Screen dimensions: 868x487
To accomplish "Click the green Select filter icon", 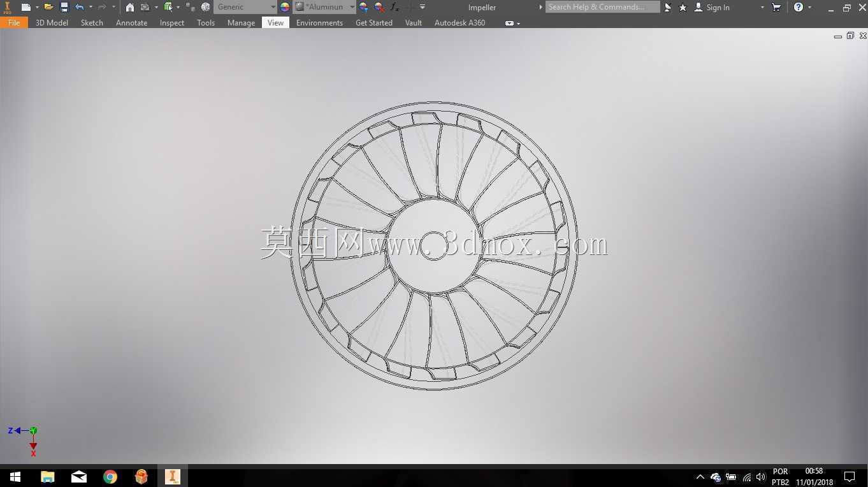I will tap(168, 7).
